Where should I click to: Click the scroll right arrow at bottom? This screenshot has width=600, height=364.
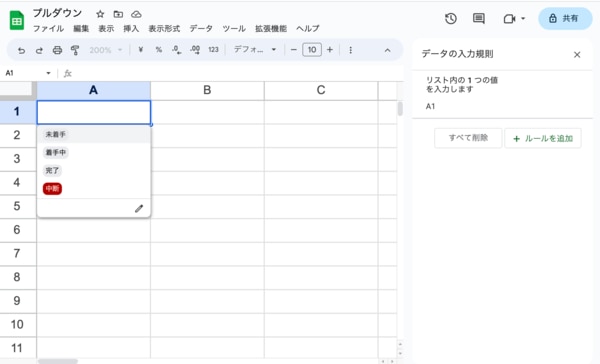[392, 361]
